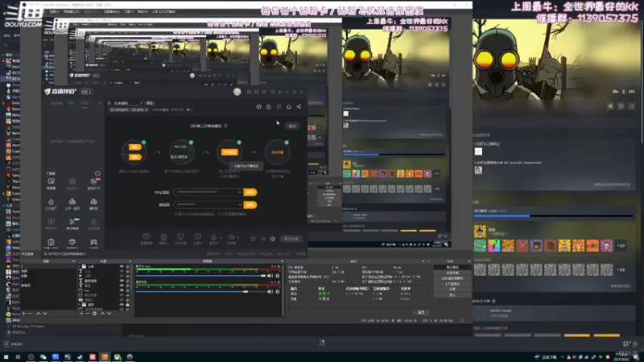Open source properties gear in the Sources toolbar
644x362 pixels.
(94, 314)
